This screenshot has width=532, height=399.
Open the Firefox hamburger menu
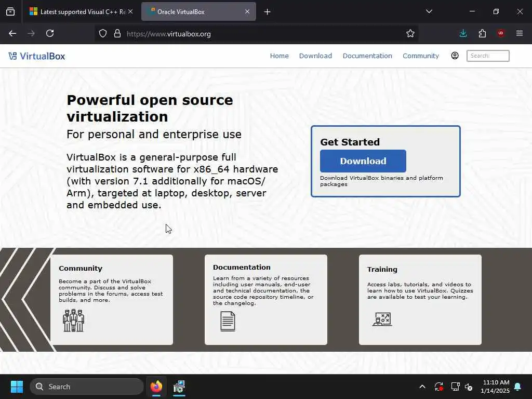(520, 33)
